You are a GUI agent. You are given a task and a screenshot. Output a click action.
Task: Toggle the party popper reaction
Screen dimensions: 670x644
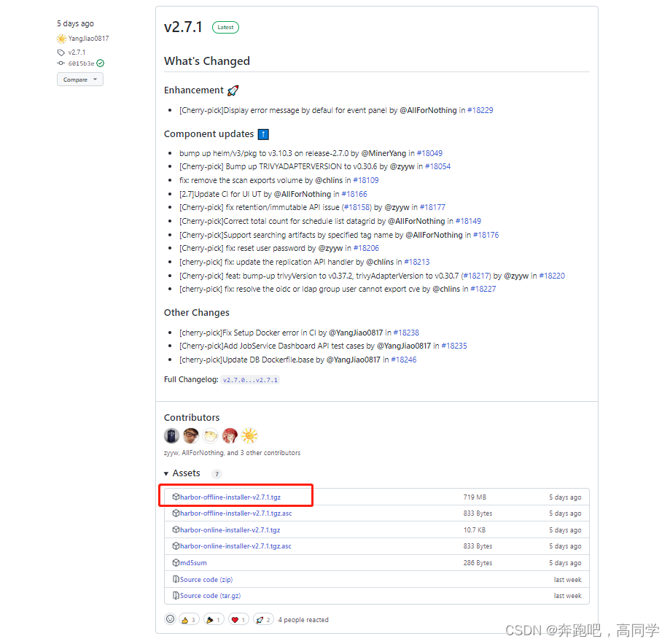click(x=214, y=620)
